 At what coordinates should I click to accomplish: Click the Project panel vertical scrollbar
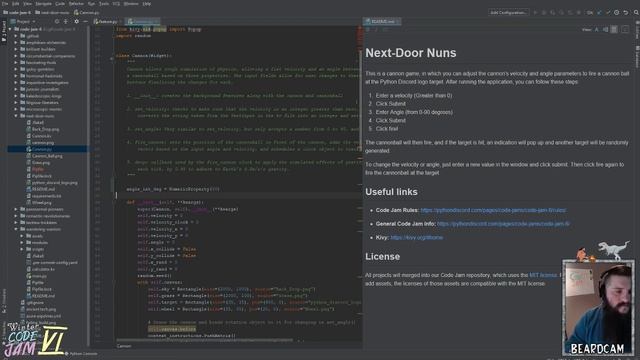88,186
